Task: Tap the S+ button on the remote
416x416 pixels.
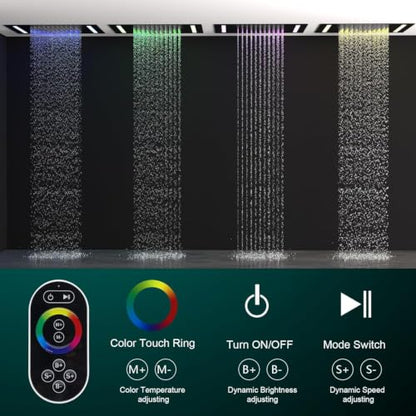Action: pyautogui.click(x=70, y=376)
